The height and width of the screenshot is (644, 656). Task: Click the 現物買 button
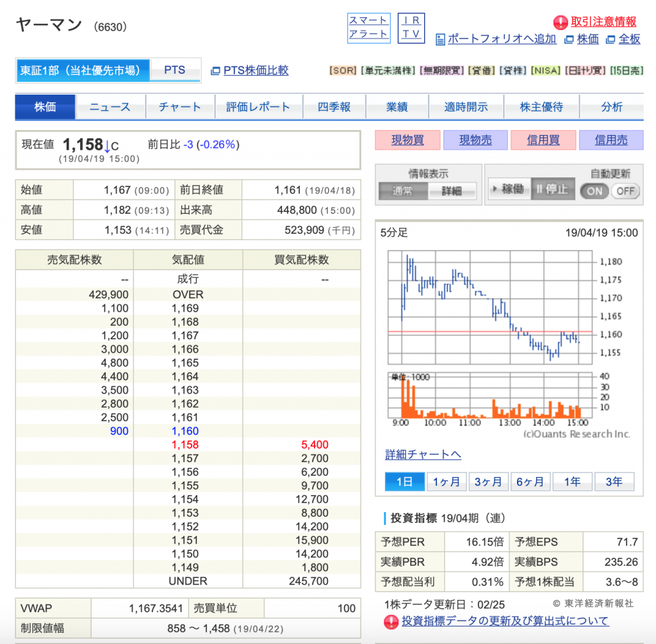point(407,140)
